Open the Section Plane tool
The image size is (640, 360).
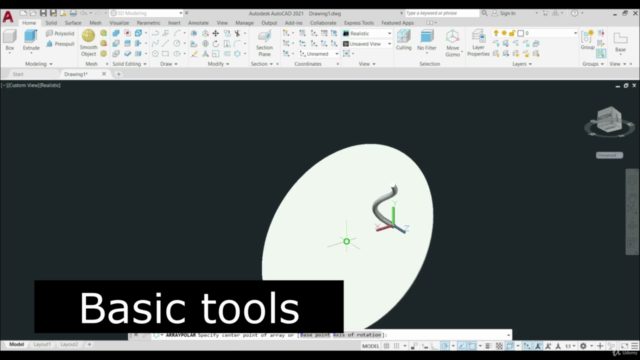tap(264, 42)
